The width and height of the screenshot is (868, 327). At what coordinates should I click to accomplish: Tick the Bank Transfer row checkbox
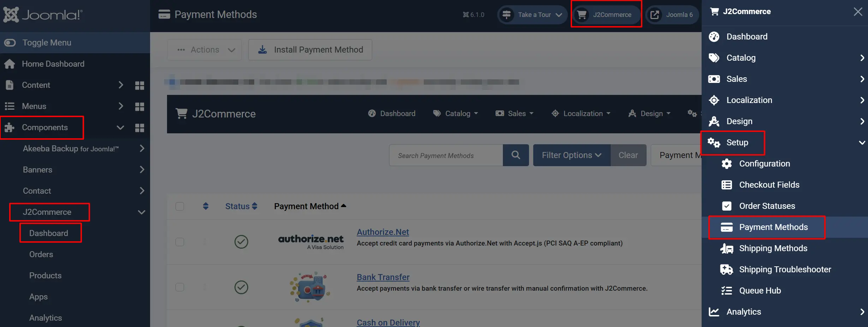(x=180, y=287)
